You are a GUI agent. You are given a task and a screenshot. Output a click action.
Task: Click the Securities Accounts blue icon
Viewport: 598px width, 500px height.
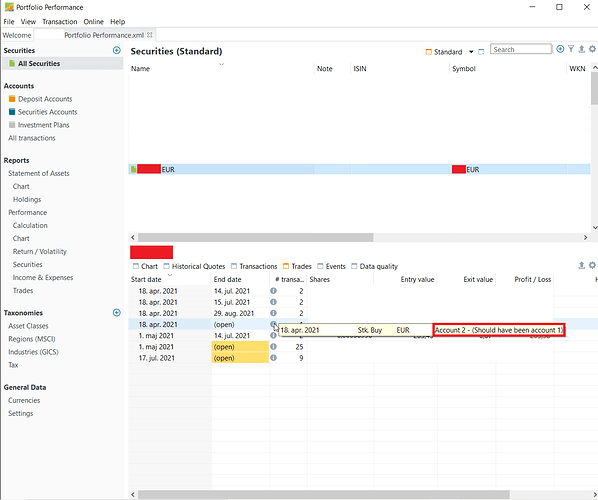(12, 112)
